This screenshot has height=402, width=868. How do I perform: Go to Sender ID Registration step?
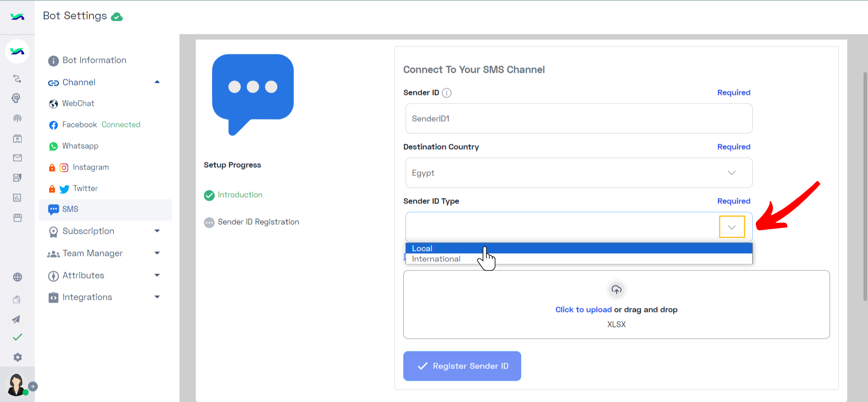pos(252,222)
